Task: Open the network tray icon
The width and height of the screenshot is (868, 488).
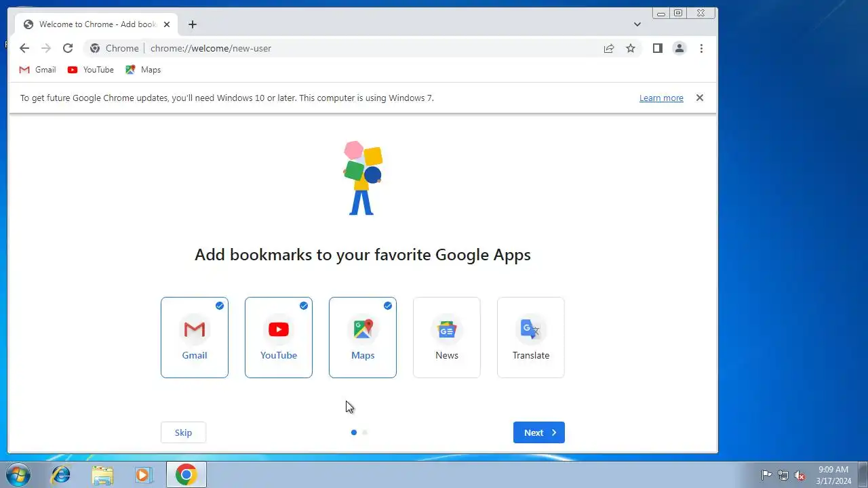Action: (x=783, y=475)
